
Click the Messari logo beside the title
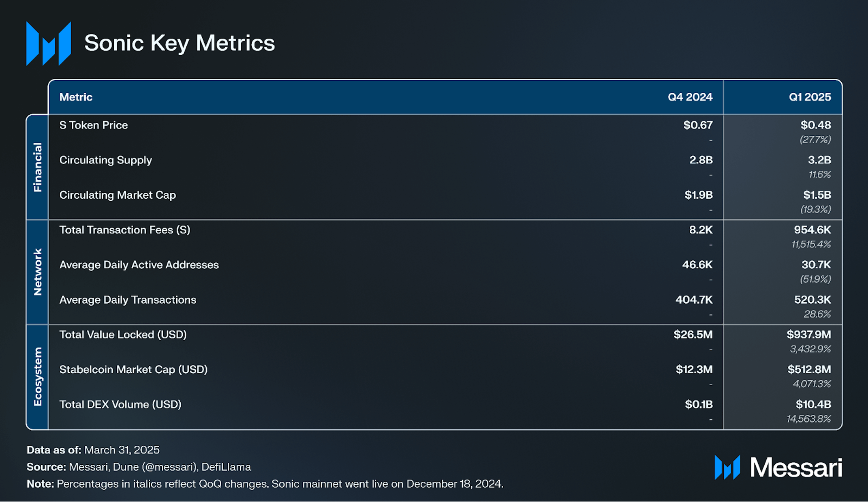49,43
